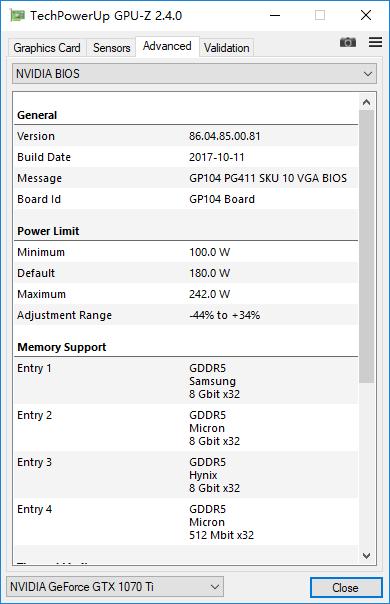
Task: Minimize the GPU-Z window
Action: [x=275, y=15]
